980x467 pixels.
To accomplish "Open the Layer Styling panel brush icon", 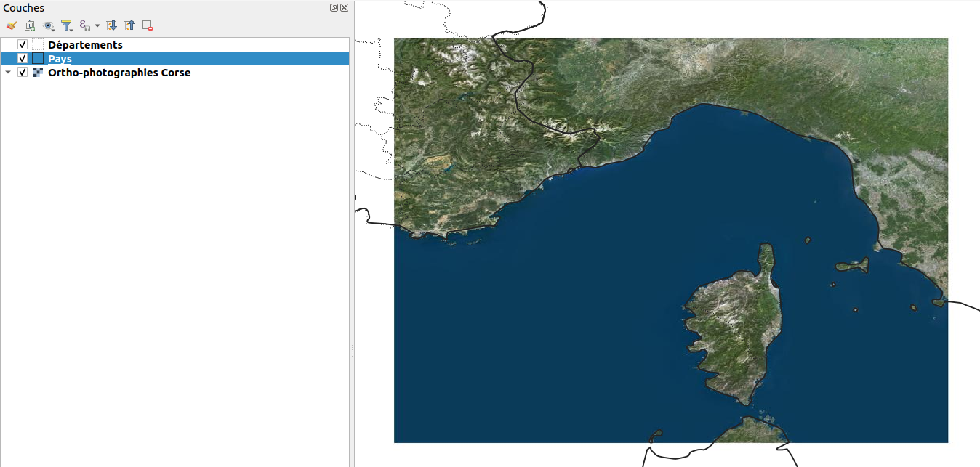I will tap(12, 25).
